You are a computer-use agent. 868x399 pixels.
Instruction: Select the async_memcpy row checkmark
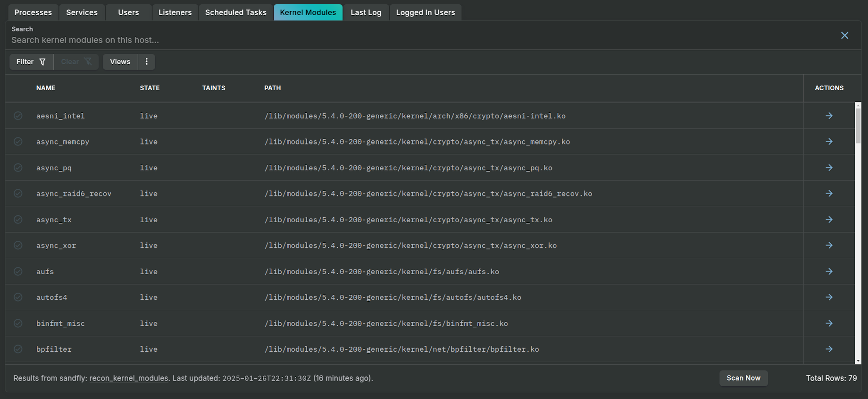(18, 142)
